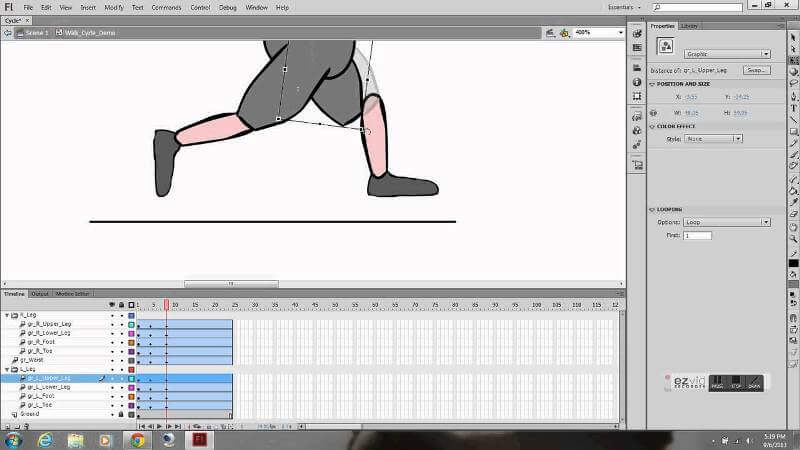Open the Chrome browser from taskbar

click(137, 440)
